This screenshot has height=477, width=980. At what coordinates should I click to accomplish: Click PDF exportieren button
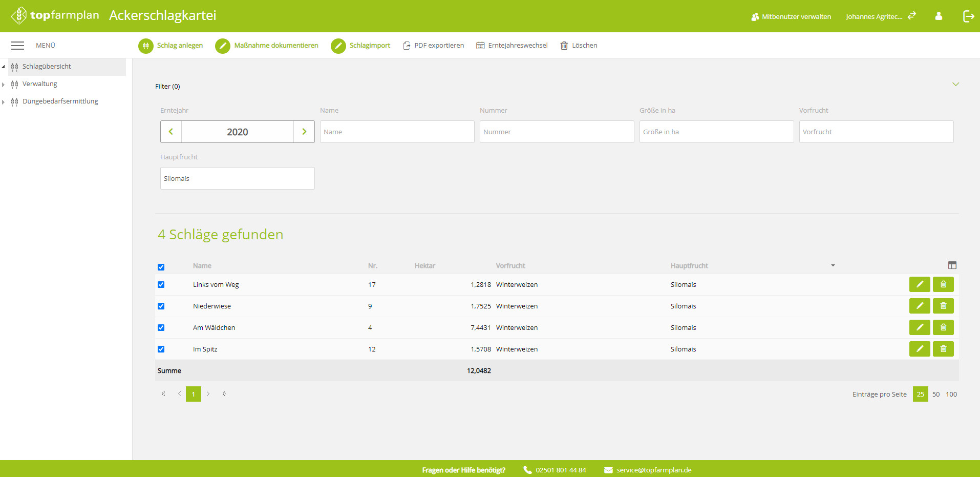click(x=434, y=46)
